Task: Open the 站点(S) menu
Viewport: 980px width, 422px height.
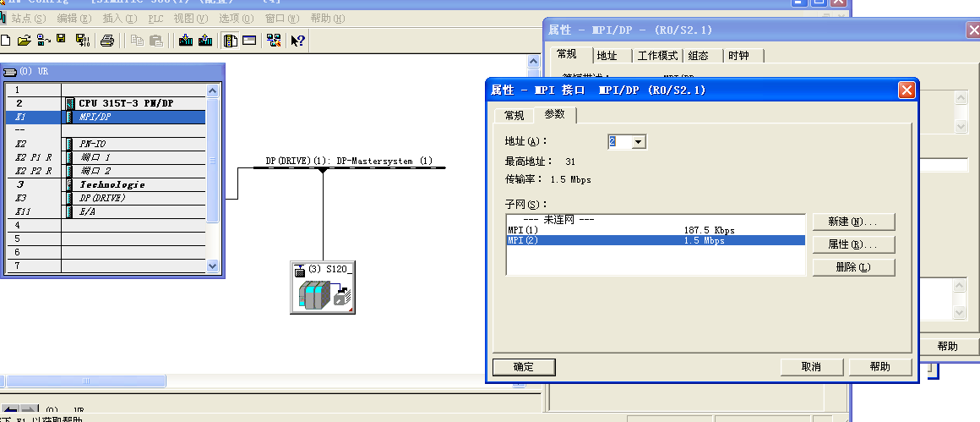Action: [x=29, y=19]
